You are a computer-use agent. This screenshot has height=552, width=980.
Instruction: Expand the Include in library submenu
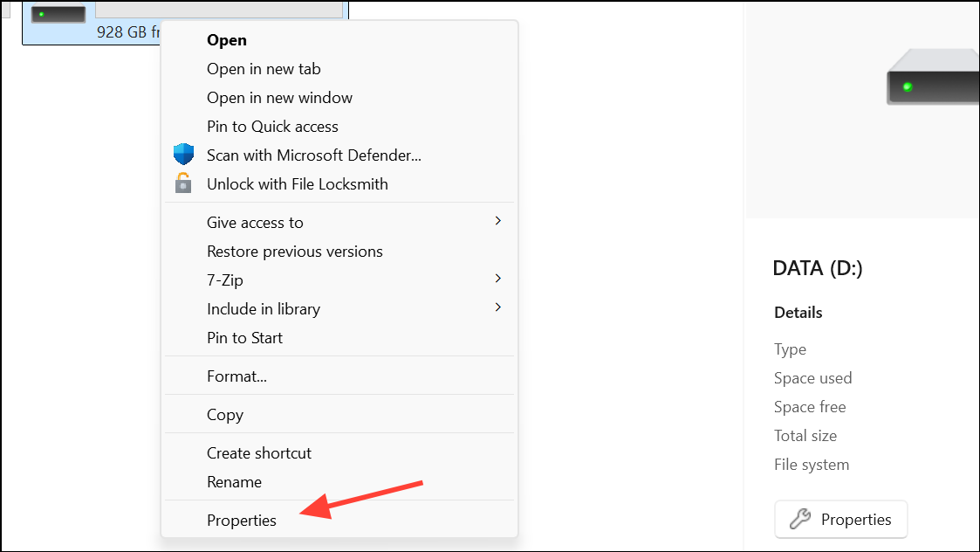263,308
